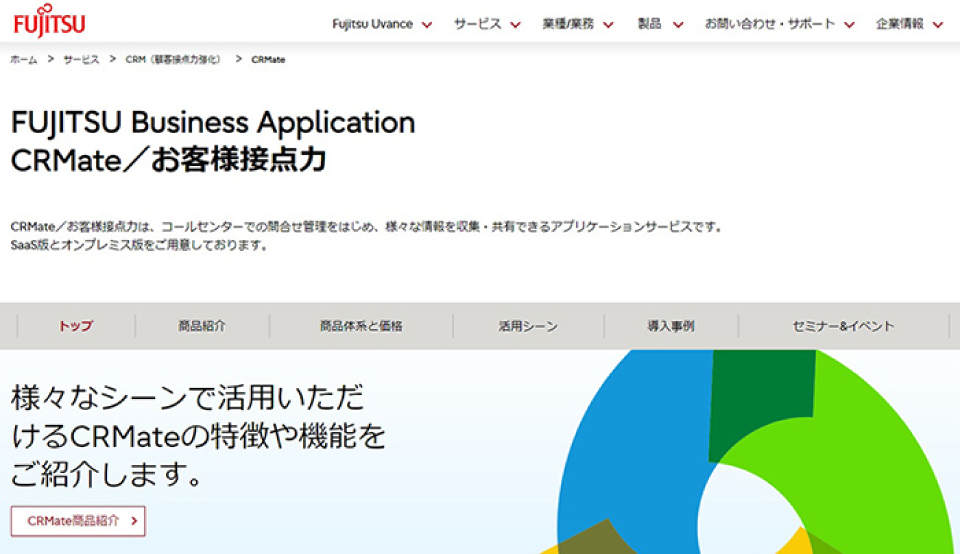Viewport: 960px width, 554px height.
Task: Switch to the 導入事例 tab
Action: [x=671, y=326]
